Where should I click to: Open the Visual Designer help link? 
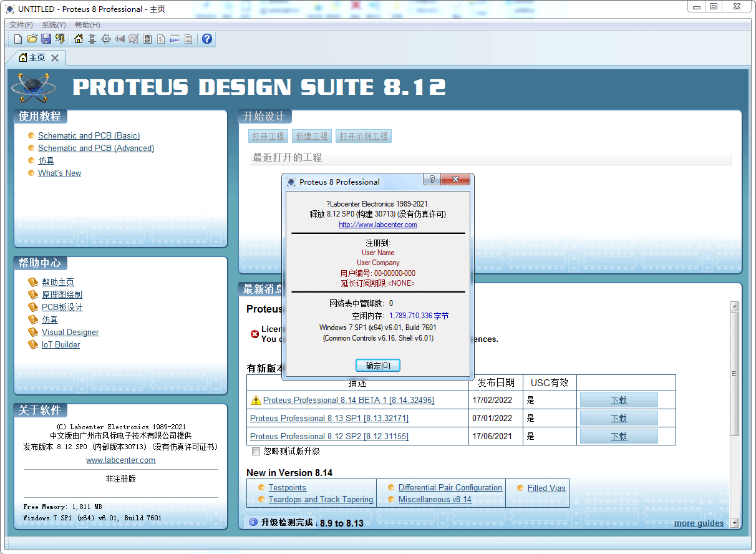(70, 332)
